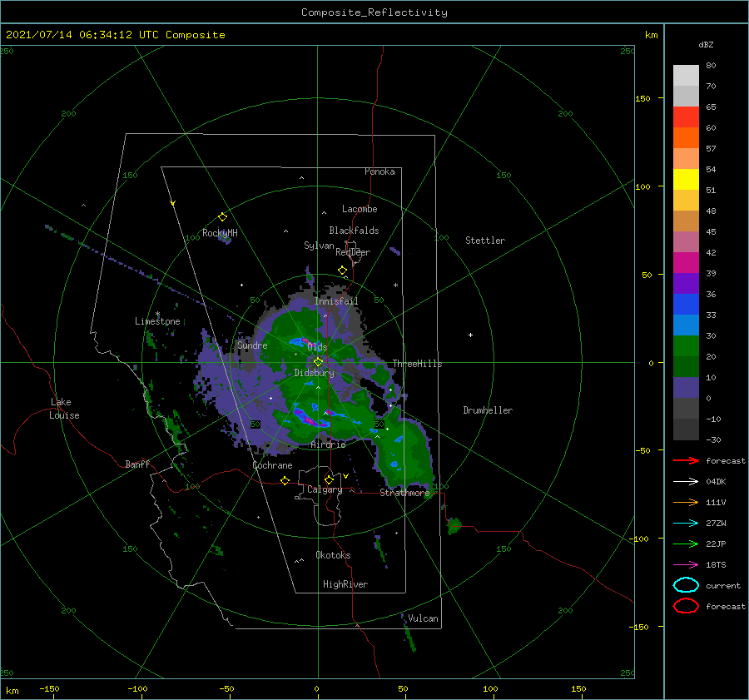Click the Sundre town label
This screenshot has height=700, width=749.
(252, 345)
